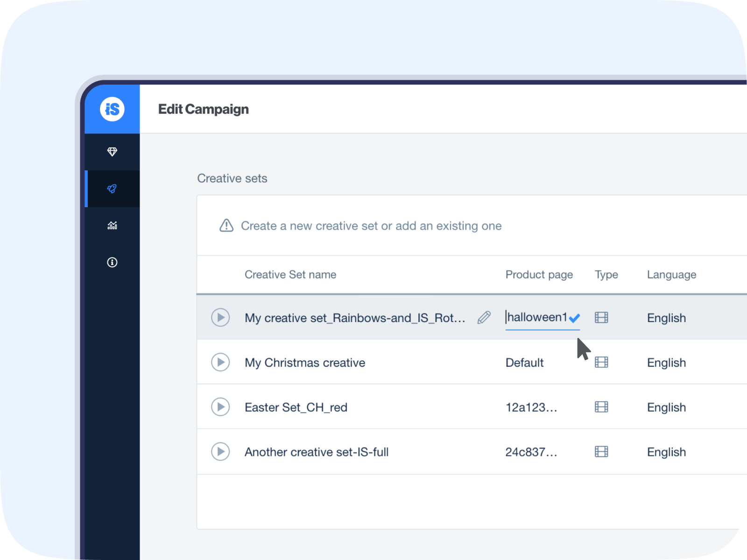Screen dimensions: 747x560
Task: Click the warning triangle icon
Action: (x=226, y=225)
